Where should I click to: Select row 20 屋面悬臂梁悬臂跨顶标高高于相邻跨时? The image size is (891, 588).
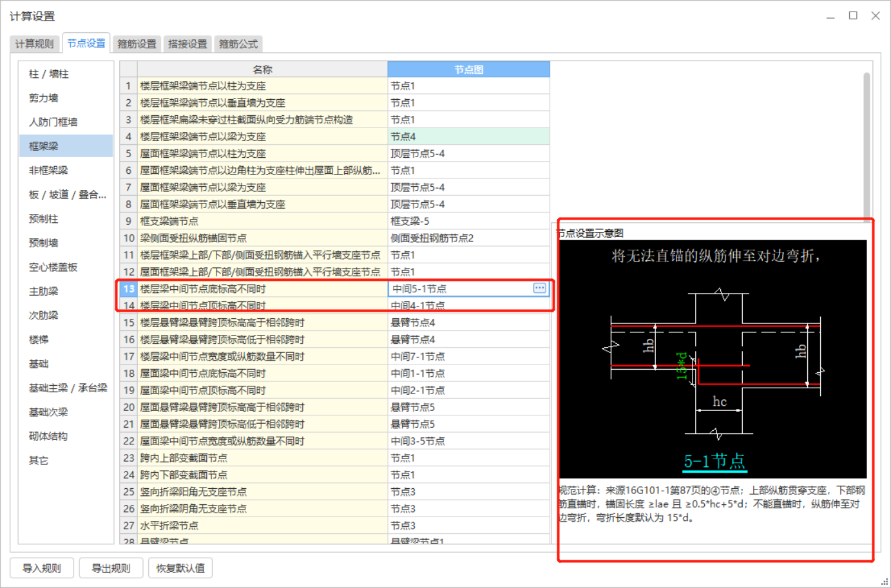[262, 407]
